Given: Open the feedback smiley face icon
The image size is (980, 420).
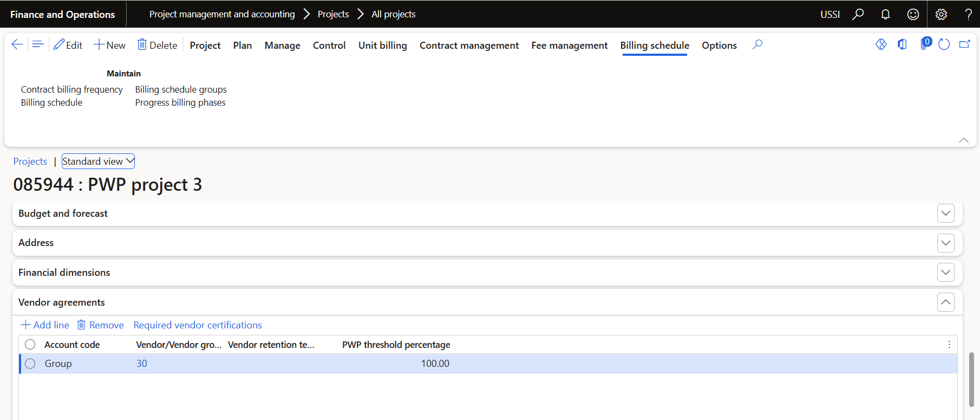Looking at the screenshot, I should (913, 14).
